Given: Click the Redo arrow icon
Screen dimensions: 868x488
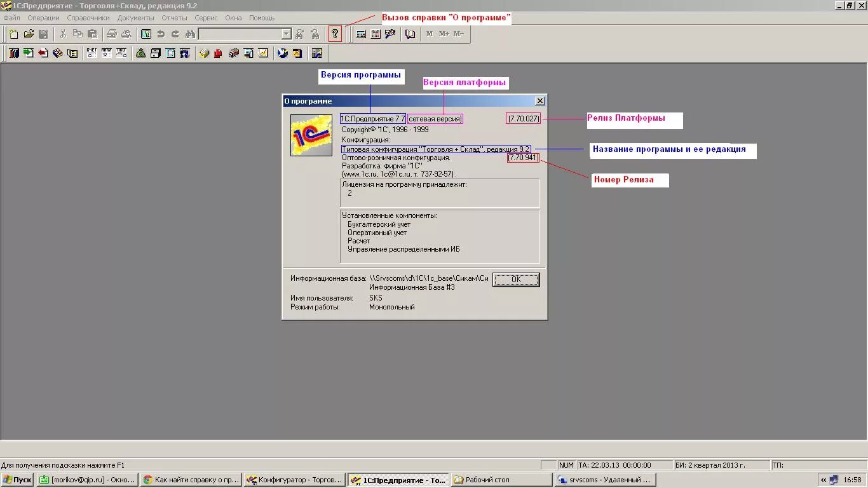Looking at the screenshot, I should pyautogui.click(x=175, y=34).
